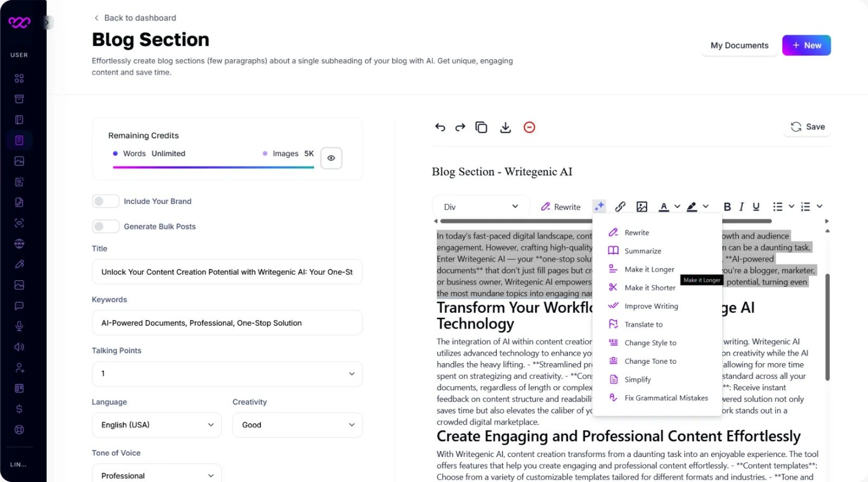The height and width of the screenshot is (482, 868).
Task: Choose Make it Shorter menu option
Action: click(x=657, y=288)
